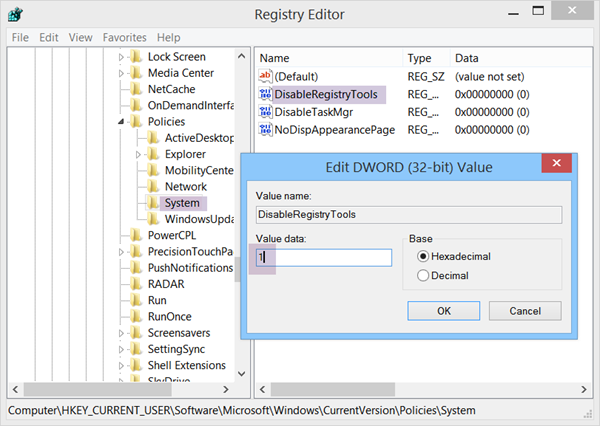600x426 pixels.
Task: Click the DisableTaskMgr DWORD icon
Action: point(265,112)
